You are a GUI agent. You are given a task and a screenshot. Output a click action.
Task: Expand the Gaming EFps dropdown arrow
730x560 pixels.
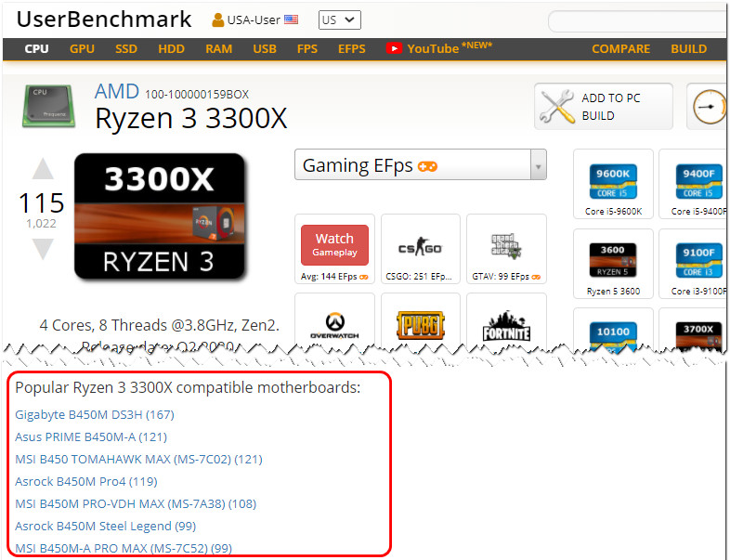click(538, 164)
